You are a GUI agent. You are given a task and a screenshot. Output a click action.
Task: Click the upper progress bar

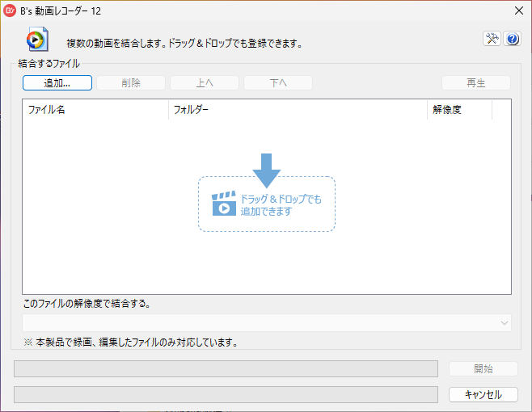[x=226, y=368]
